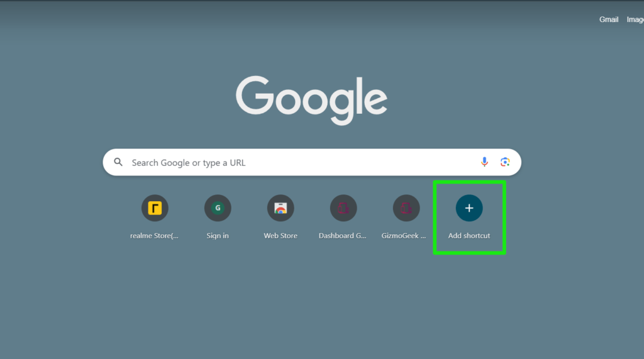Open the Gmail link

coord(609,19)
